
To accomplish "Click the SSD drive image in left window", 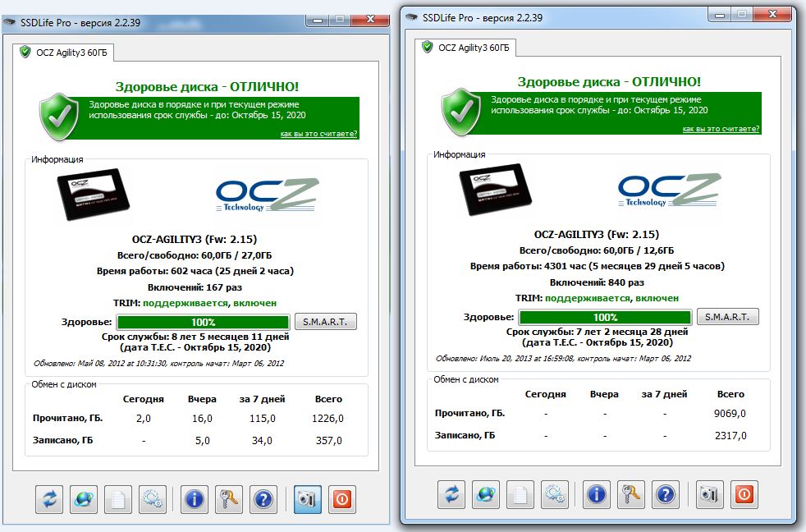I will [x=93, y=194].
